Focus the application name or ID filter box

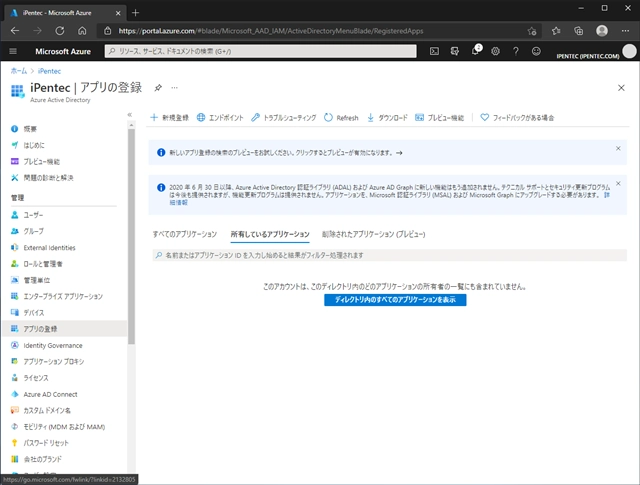click(x=390, y=255)
